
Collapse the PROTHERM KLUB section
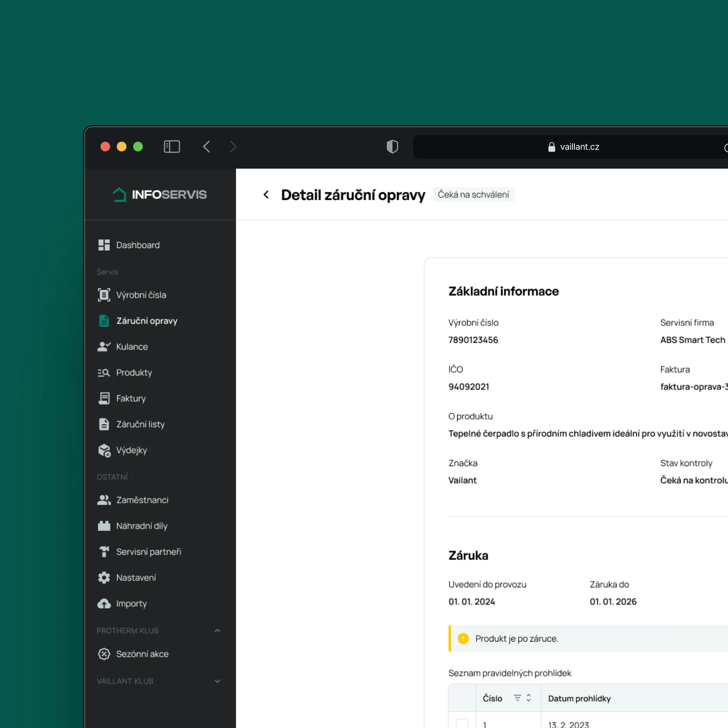[x=217, y=631]
